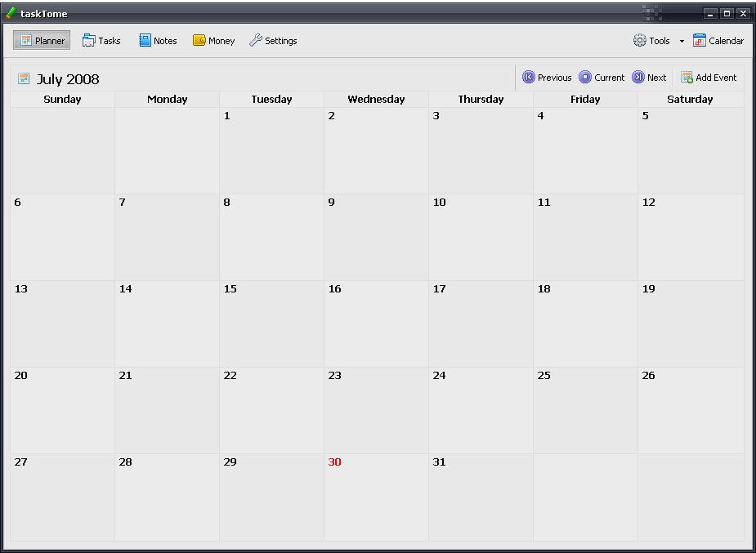
Task: Select the day 12 cell
Action: pyautogui.click(x=691, y=238)
